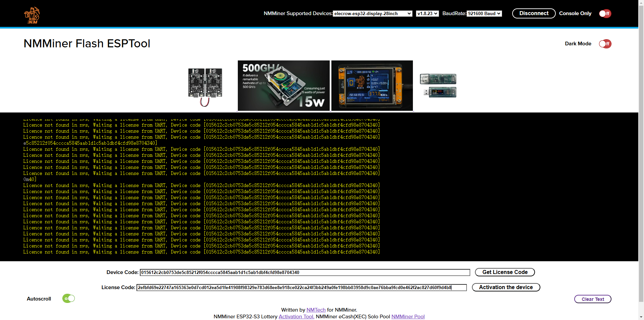Open the NMTech author link

316,310
